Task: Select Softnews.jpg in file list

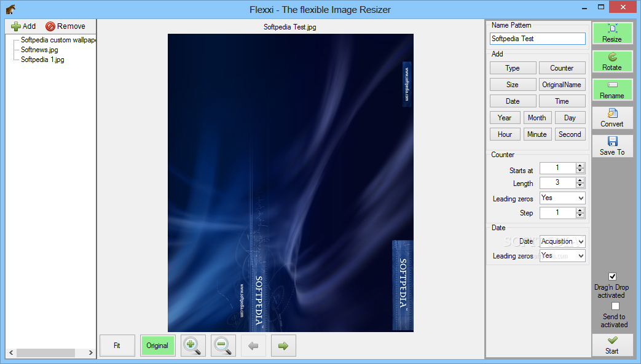Action: click(40, 50)
